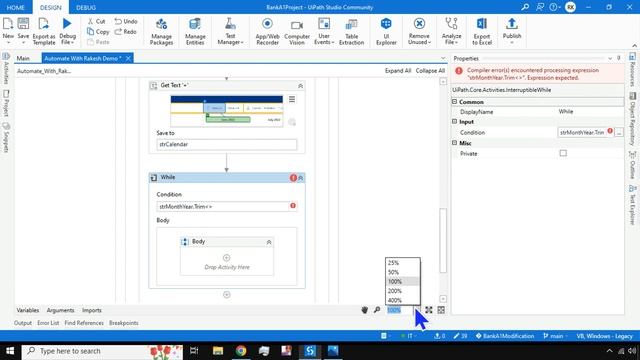Click plus icon in Drop Activity Here
640x360 pixels.
click(x=227, y=258)
